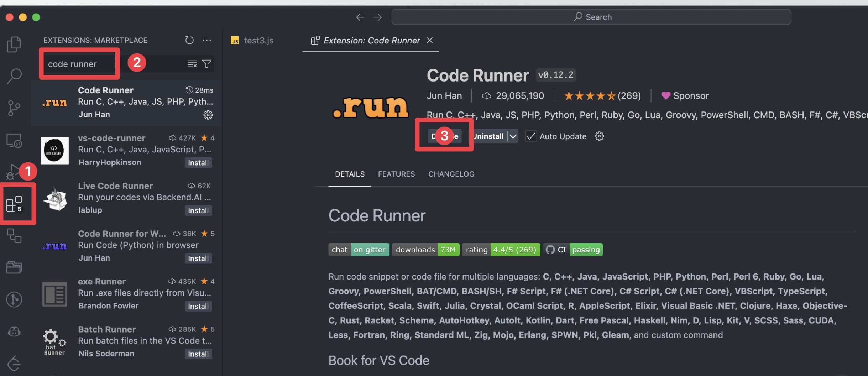Select vs-code-runner by HarryHopkinson

(x=126, y=150)
